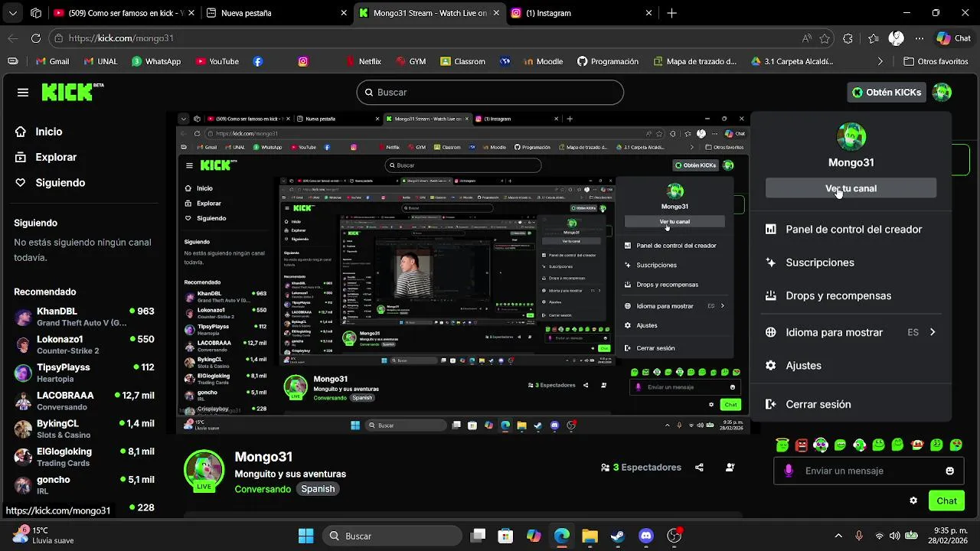Viewport: 980px width, 551px height.
Task: Switch to the Como ser famoso en kick tab
Action: (122, 13)
